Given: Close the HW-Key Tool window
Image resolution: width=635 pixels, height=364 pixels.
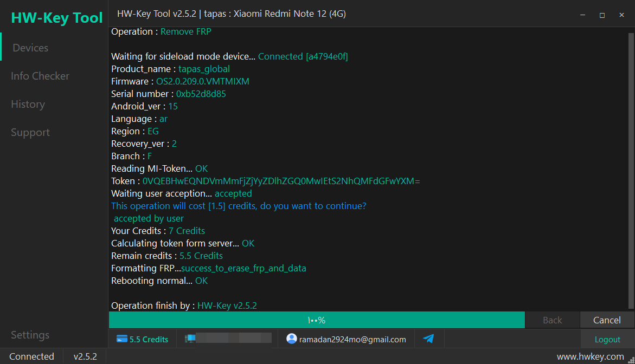Looking at the screenshot, I should [x=621, y=15].
